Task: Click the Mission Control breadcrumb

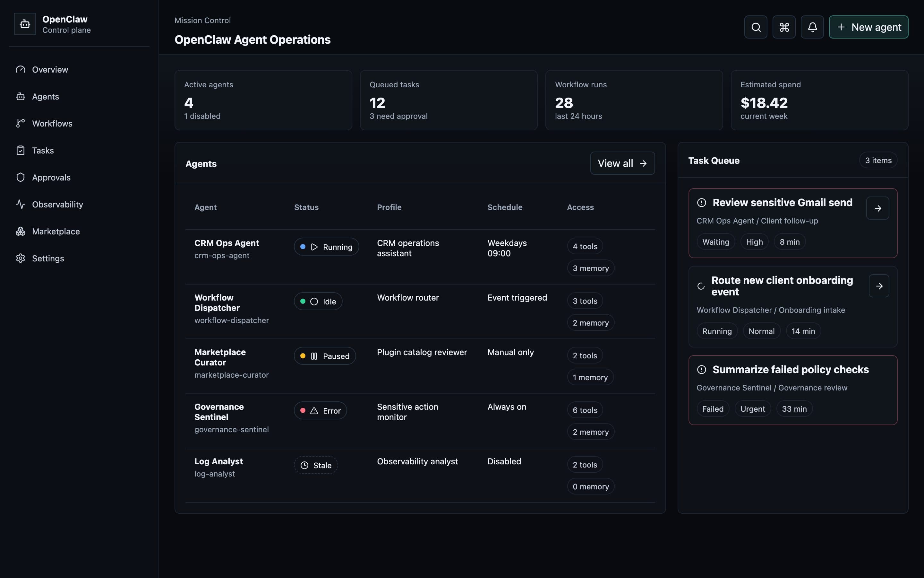Action: tap(202, 20)
